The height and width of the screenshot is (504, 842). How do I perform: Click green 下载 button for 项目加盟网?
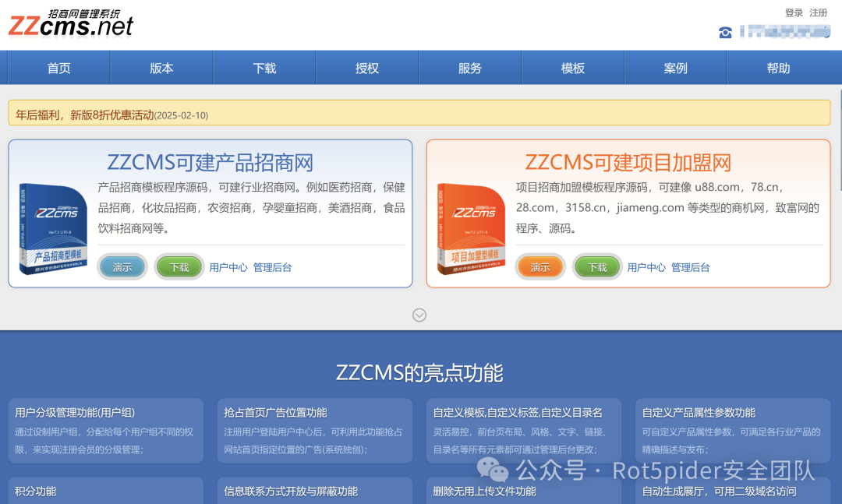[597, 266]
